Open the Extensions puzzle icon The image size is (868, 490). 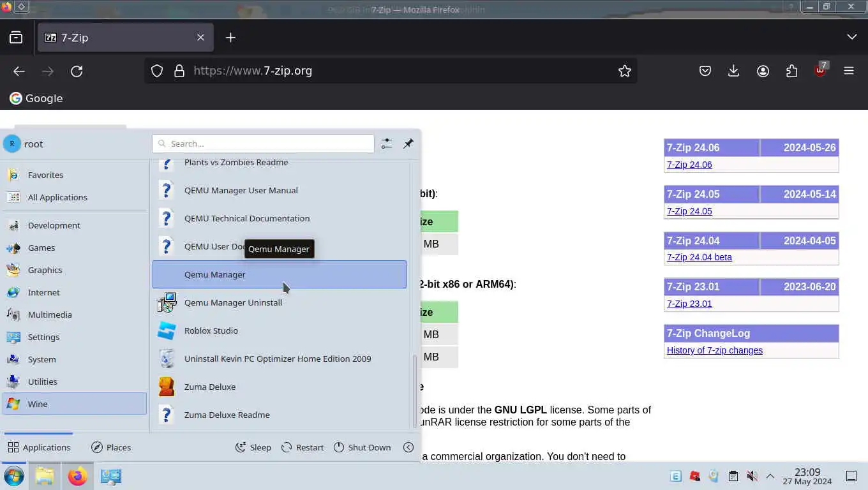point(791,71)
